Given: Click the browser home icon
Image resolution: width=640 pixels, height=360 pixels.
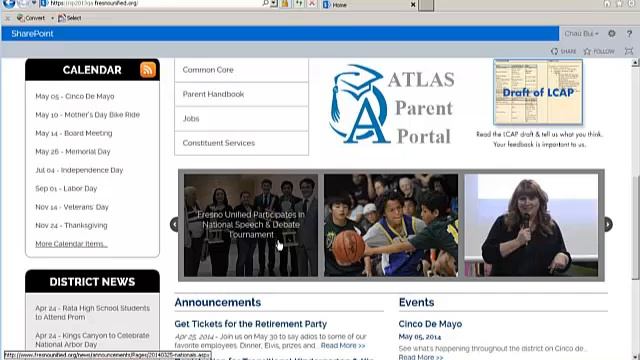Looking at the screenshot, I should coord(607,3).
